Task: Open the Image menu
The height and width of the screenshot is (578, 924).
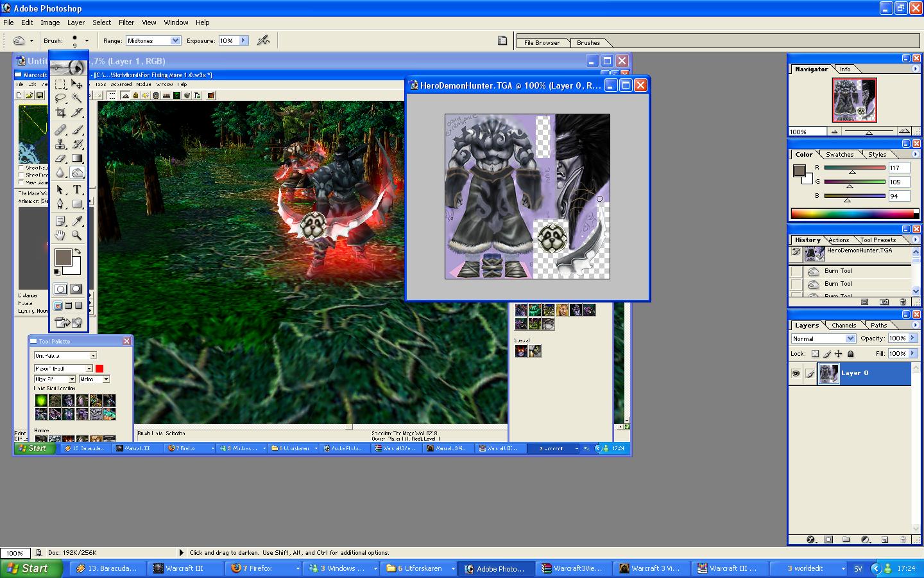Action: coord(50,22)
